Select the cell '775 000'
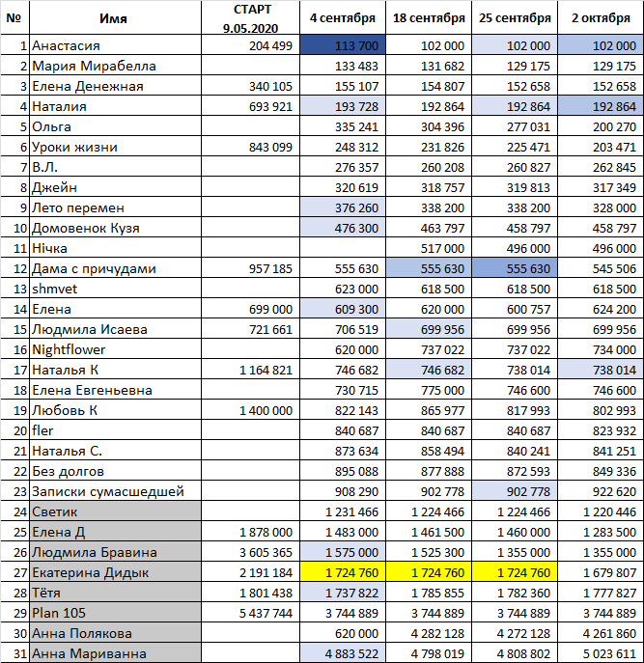Screen dimensions: 644x663 [429, 390]
